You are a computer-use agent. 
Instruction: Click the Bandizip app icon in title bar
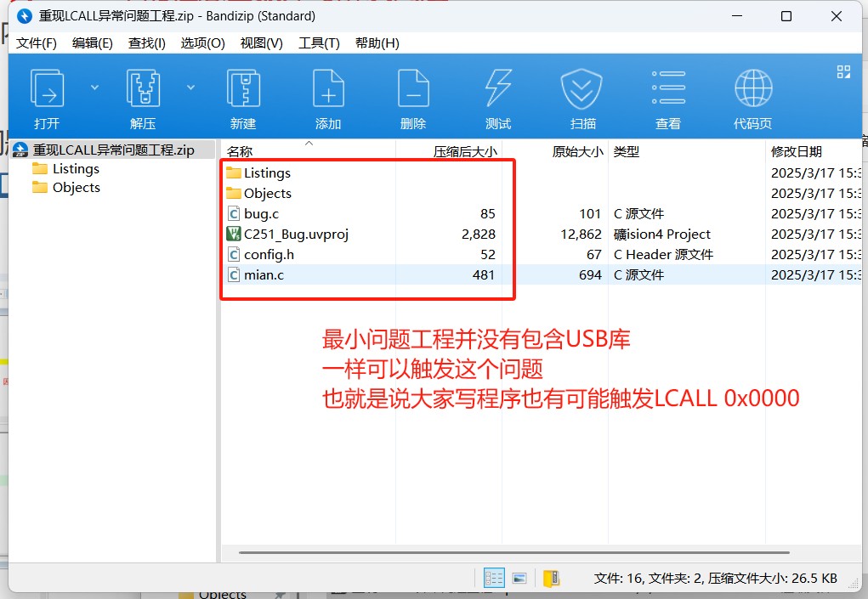[x=25, y=16]
